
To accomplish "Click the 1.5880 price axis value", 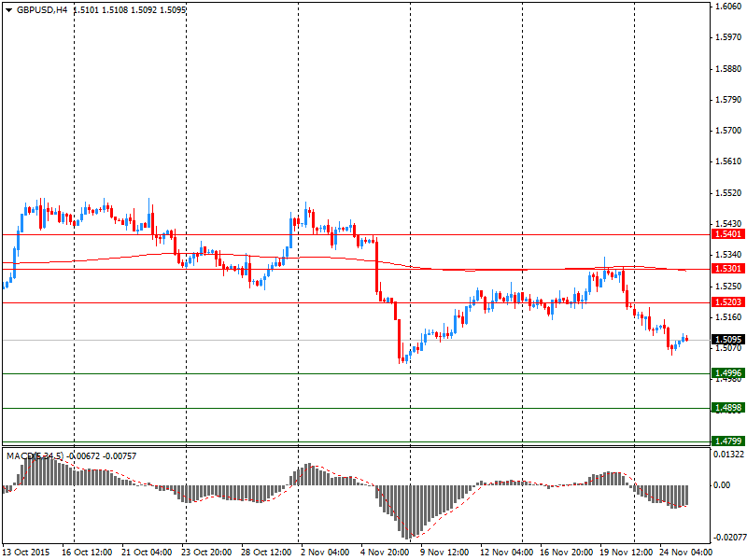I will click(728, 68).
